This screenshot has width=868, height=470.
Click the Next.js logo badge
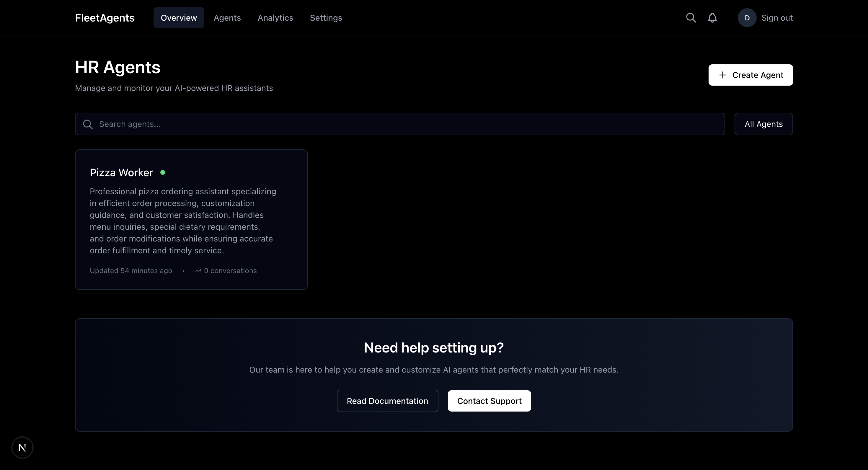point(22,448)
